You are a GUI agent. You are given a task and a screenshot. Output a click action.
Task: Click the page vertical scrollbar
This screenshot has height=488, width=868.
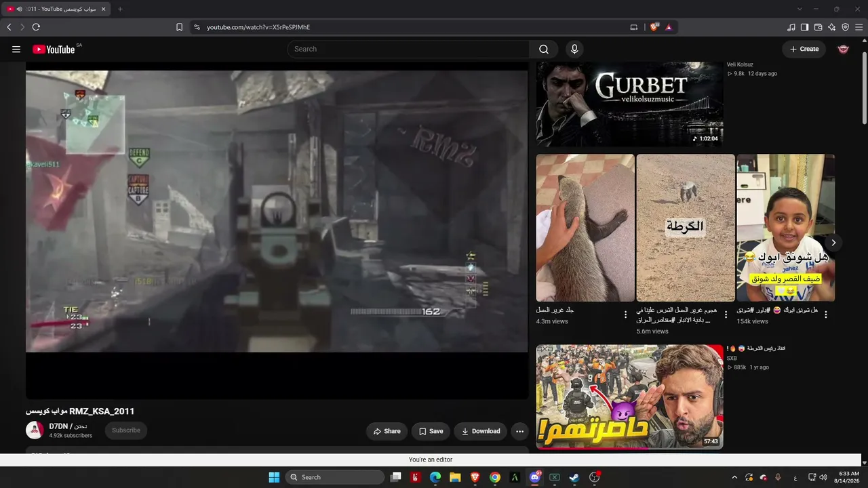[x=865, y=88]
